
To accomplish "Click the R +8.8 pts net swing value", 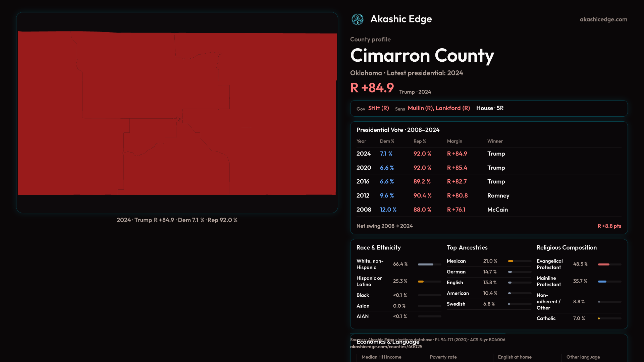I will coord(609,226).
